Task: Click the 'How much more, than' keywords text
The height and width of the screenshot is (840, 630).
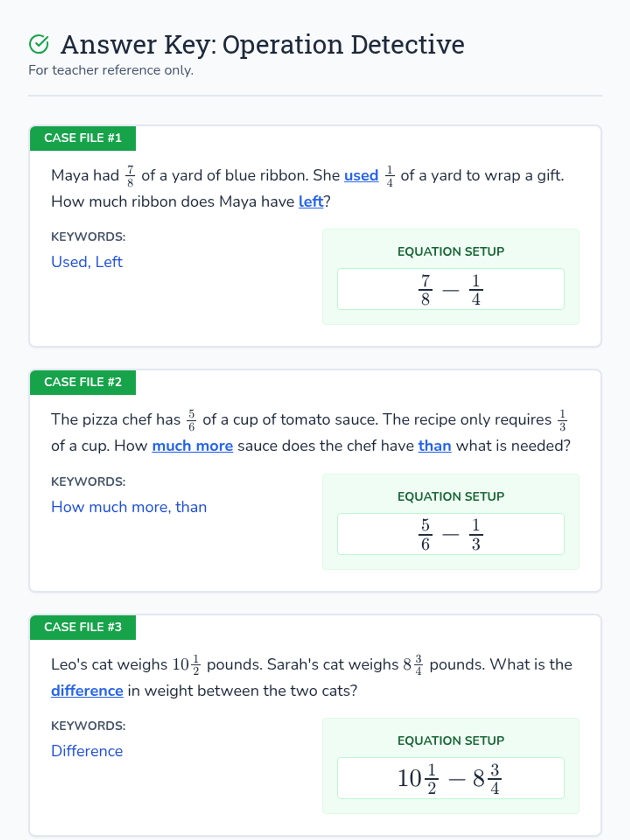Action: pyautogui.click(x=129, y=507)
